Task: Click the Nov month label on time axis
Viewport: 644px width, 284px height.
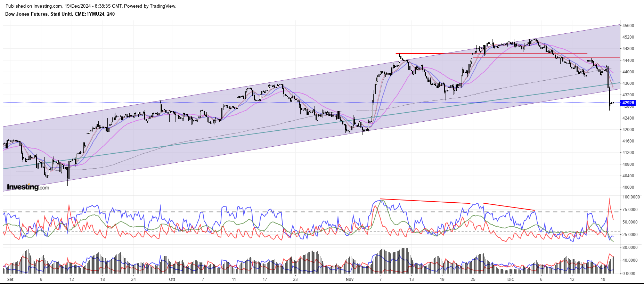Action: 350,279
